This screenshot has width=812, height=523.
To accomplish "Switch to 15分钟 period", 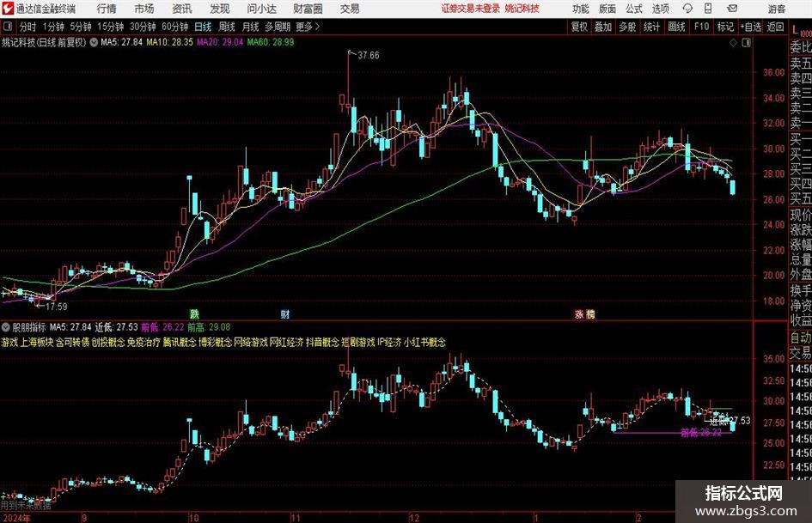I will [110, 27].
